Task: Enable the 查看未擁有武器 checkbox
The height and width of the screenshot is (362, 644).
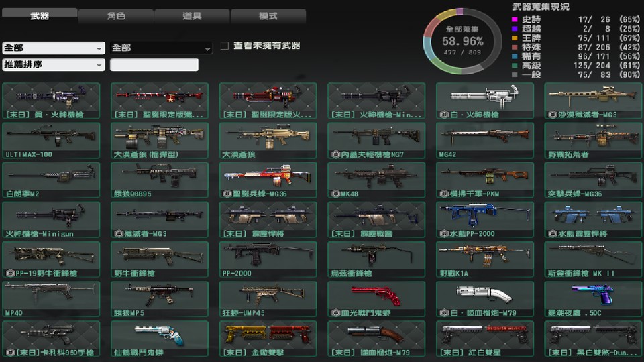Action: click(225, 46)
